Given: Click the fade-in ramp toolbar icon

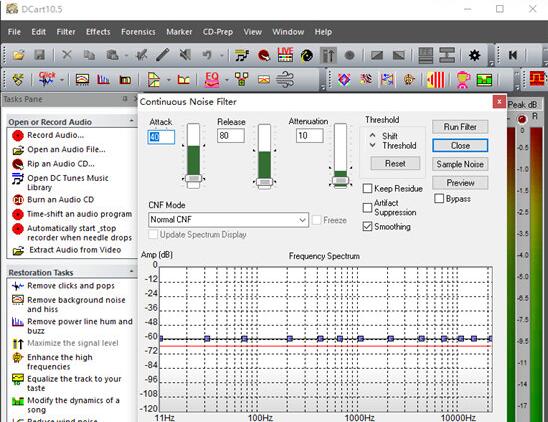Looking at the screenshot, I should pyautogui.click(x=377, y=55).
